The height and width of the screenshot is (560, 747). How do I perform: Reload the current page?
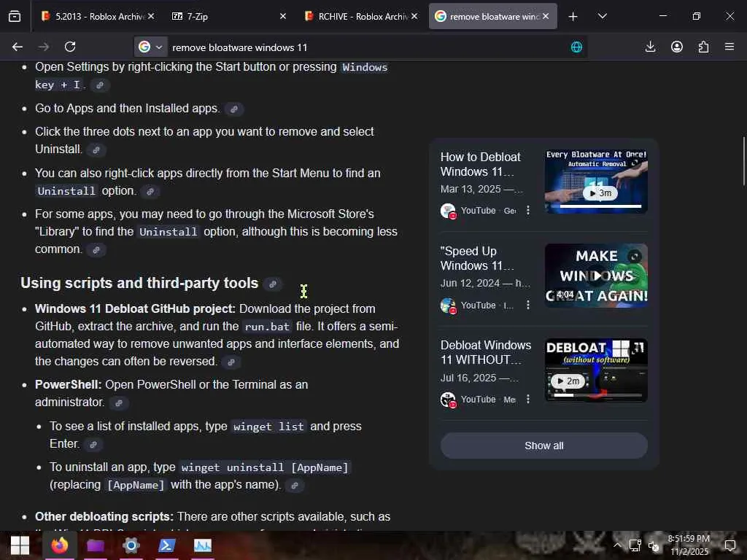point(70,47)
